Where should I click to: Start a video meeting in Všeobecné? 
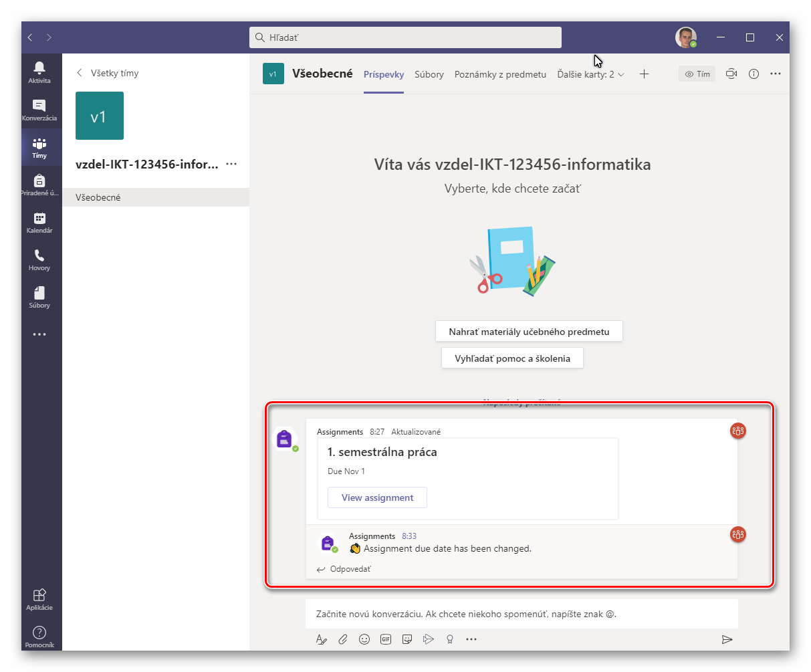point(731,74)
